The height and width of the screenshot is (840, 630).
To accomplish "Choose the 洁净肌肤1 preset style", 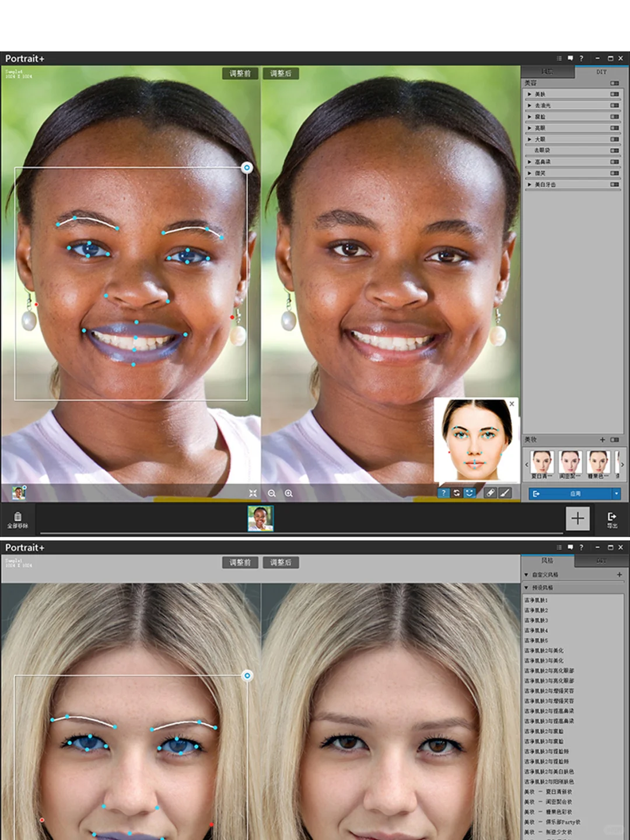I will click(x=536, y=600).
